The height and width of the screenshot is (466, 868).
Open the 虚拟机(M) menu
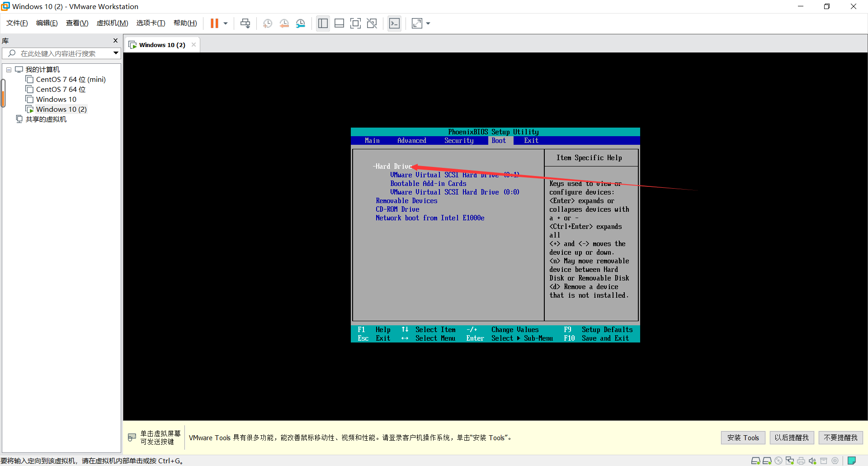tap(112, 23)
